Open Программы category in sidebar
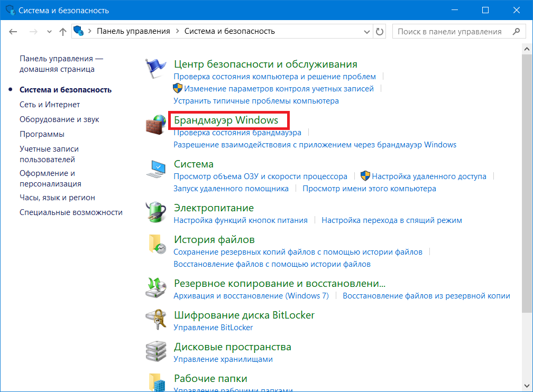This screenshot has height=392, width=533. tap(42, 134)
